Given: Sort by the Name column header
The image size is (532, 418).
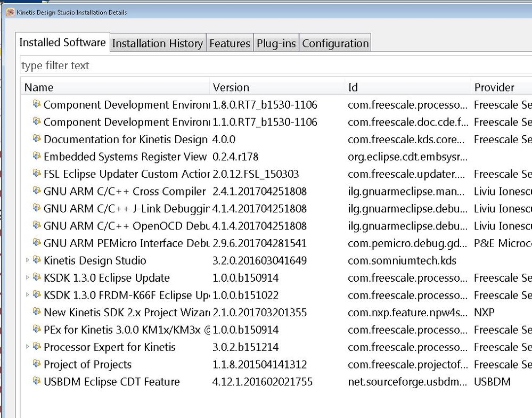Looking at the screenshot, I should (115, 87).
